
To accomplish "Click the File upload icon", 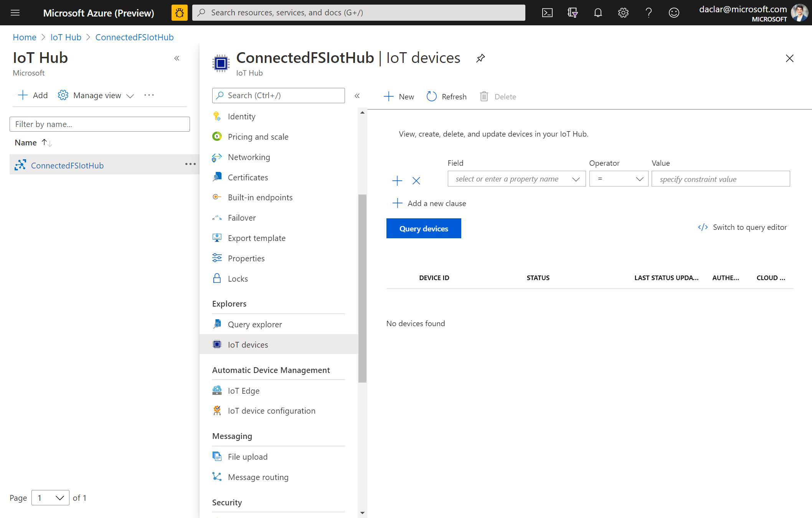I will [x=216, y=457].
